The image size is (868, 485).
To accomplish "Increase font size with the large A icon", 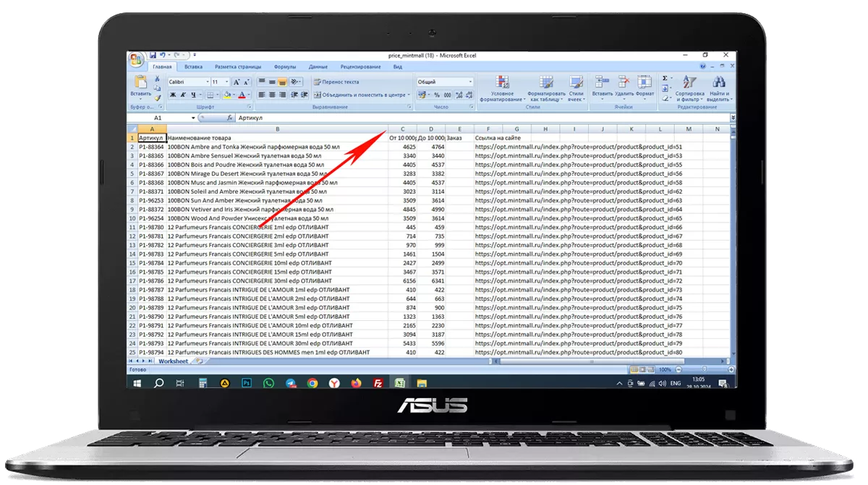I will (236, 82).
